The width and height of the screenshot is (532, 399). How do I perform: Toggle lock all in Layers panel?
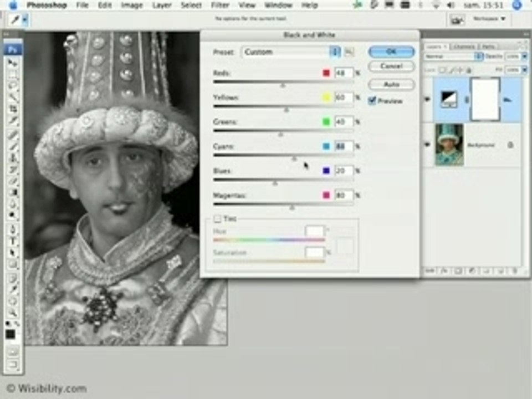(x=469, y=70)
